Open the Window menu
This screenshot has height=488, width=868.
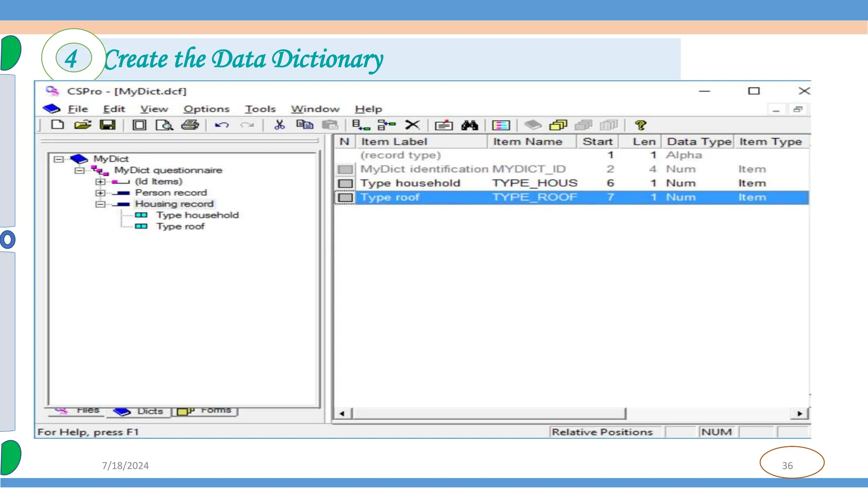tap(315, 109)
